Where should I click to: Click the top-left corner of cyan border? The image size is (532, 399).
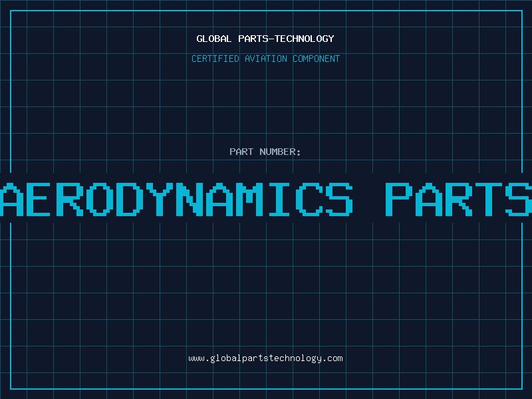tap(11, 11)
